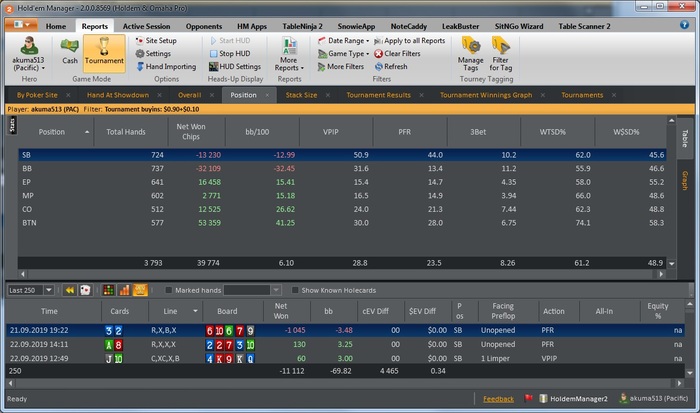Click the orange bar chart icon

124,290
